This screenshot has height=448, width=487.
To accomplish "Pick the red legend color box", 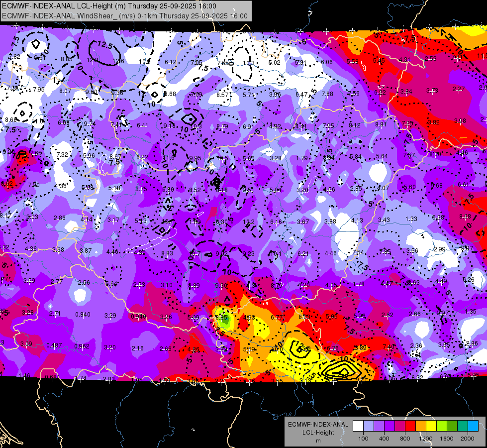I will tap(410, 426).
